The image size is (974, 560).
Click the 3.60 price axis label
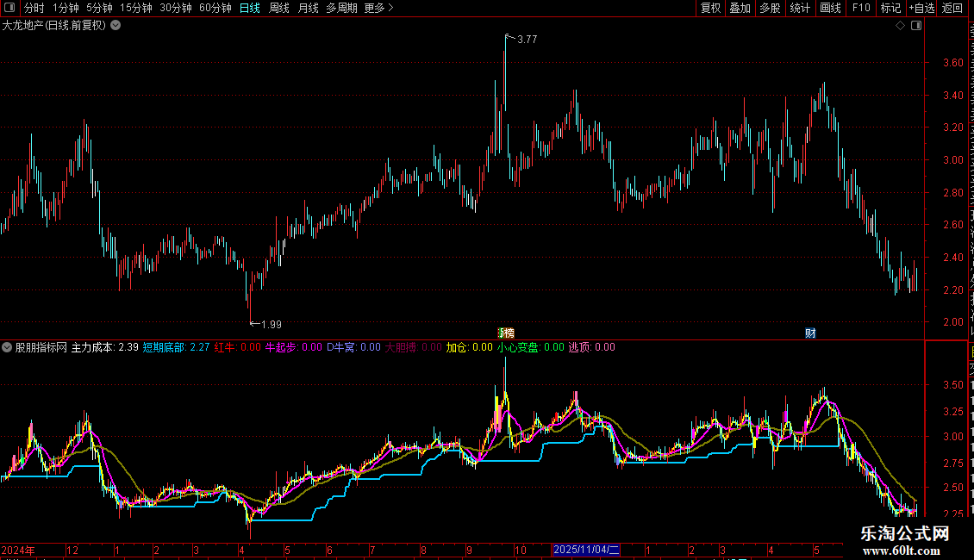[x=952, y=63]
